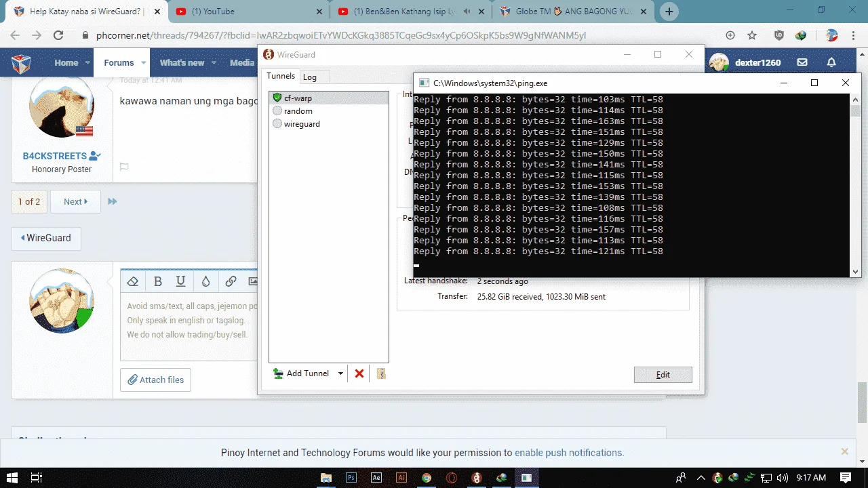Click enable push notifications link

[569, 453]
